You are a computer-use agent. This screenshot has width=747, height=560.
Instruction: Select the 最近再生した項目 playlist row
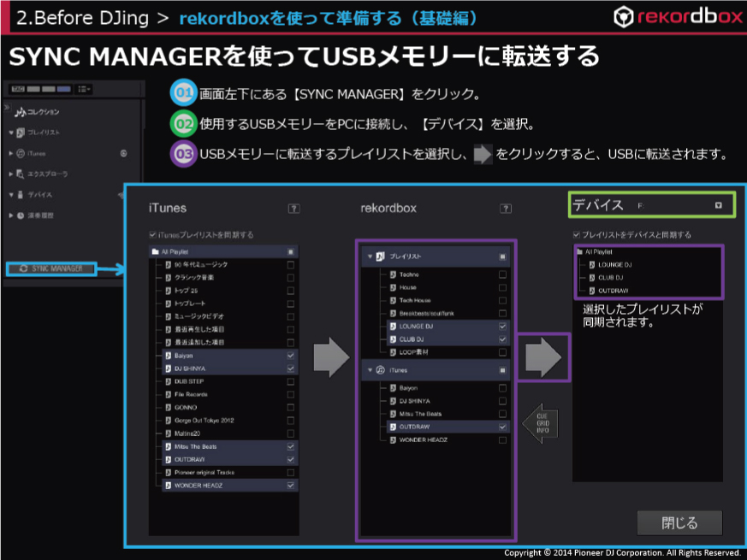click(232, 329)
